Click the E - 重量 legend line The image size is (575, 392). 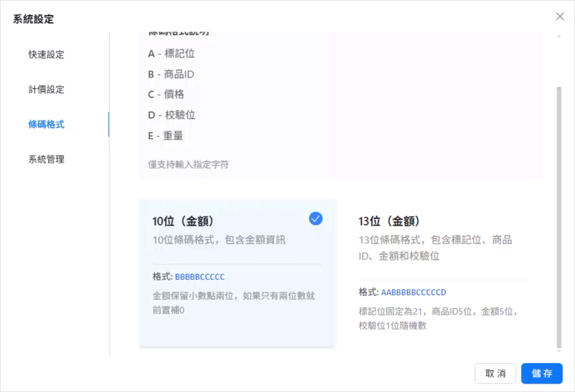165,136
